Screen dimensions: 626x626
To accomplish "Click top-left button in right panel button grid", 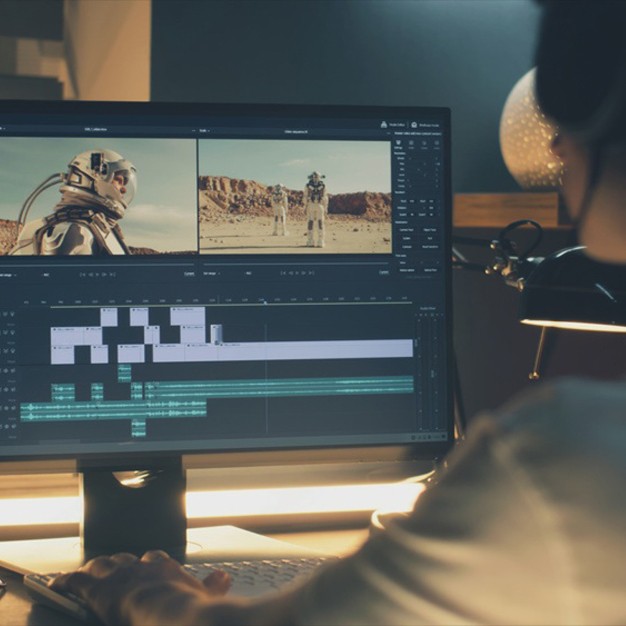I will [x=406, y=230].
